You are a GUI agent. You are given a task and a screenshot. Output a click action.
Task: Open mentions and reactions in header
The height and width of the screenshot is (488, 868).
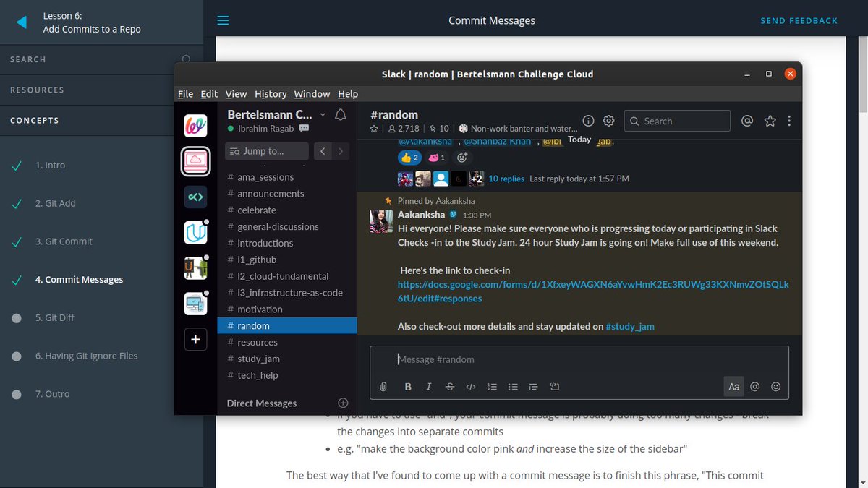[748, 121]
